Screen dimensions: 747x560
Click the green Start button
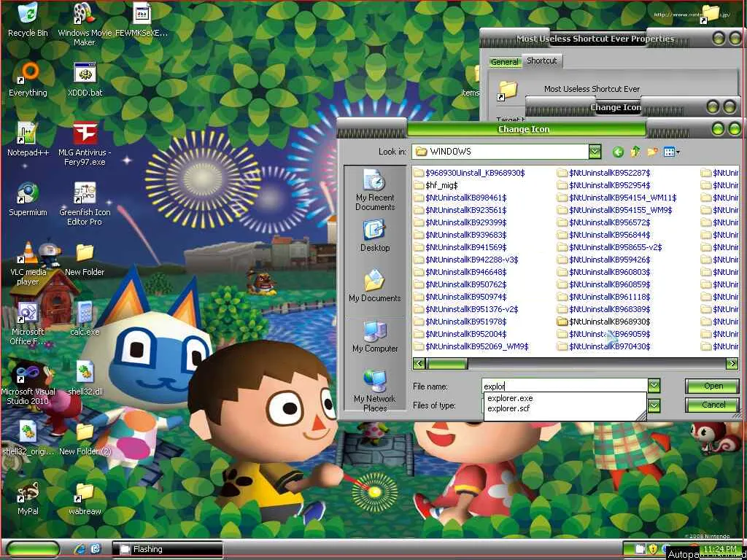tap(33, 549)
